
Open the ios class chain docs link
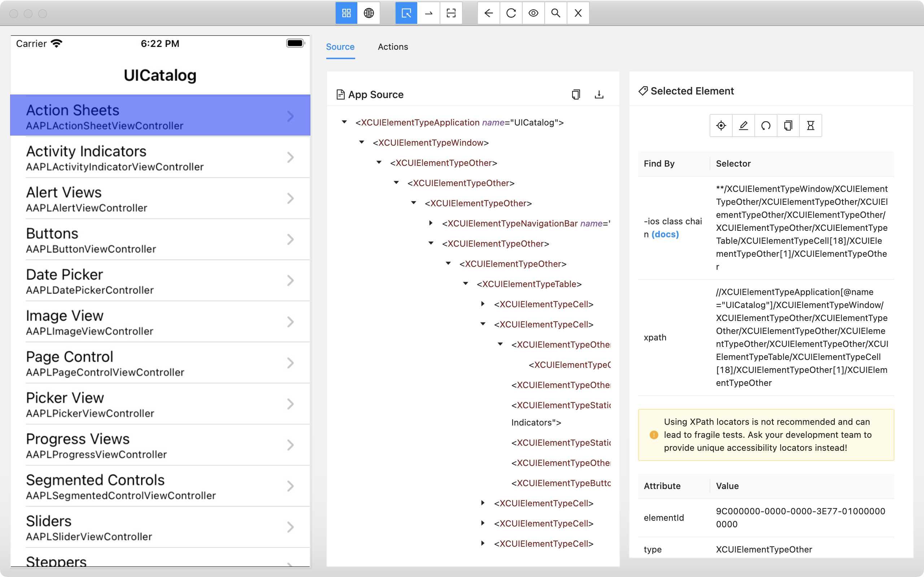pos(665,234)
